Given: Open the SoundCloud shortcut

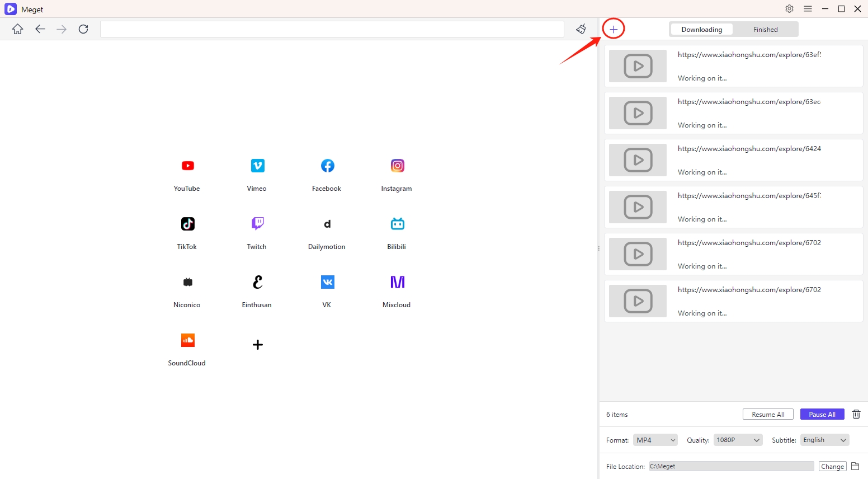Looking at the screenshot, I should click(187, 349).
